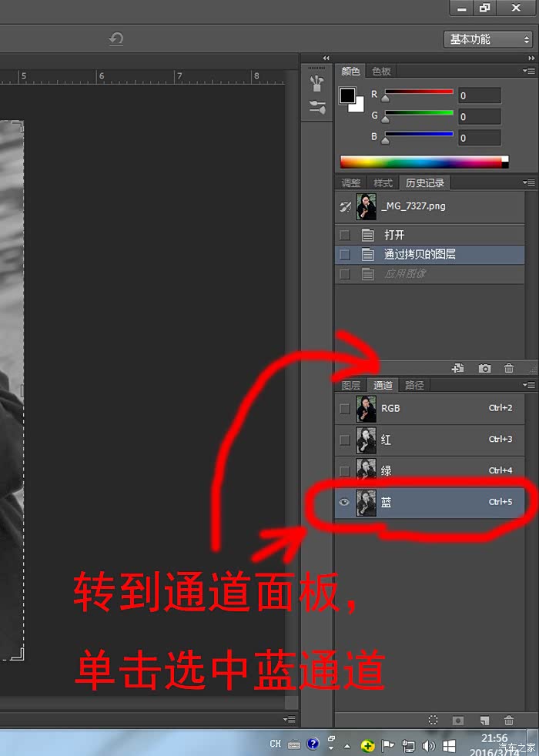Delete current channel trash icon

pyautogui.click(x=509, y=721)
